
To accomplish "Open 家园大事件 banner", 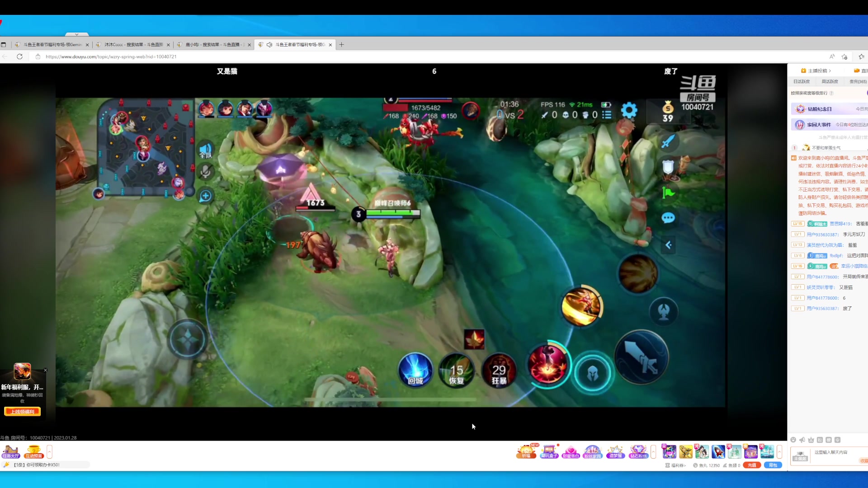I will 829,125.
